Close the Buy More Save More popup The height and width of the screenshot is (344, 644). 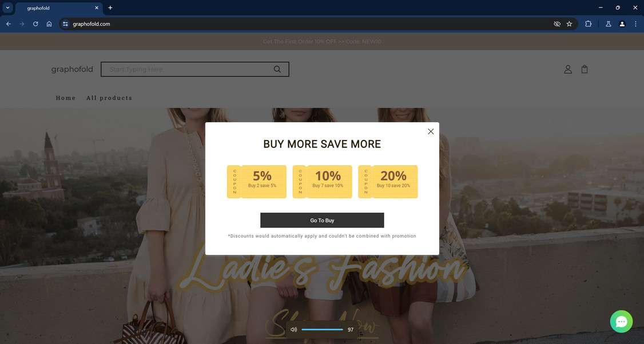(x=431, y=131)
